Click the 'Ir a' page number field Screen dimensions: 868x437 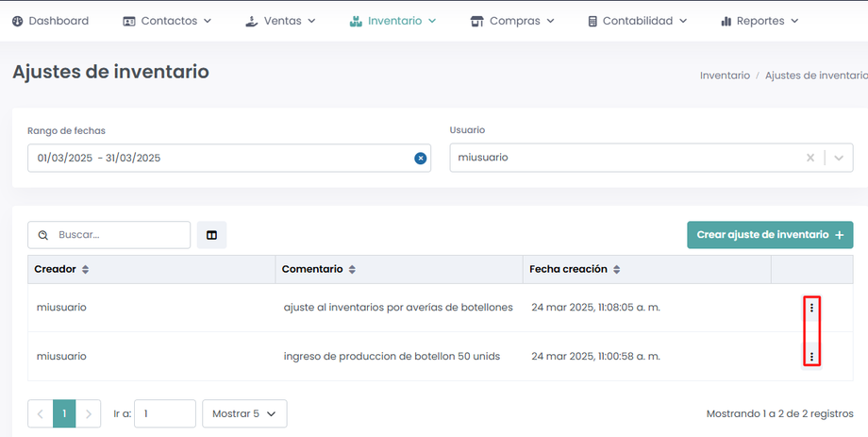click(x=165, y=413)
